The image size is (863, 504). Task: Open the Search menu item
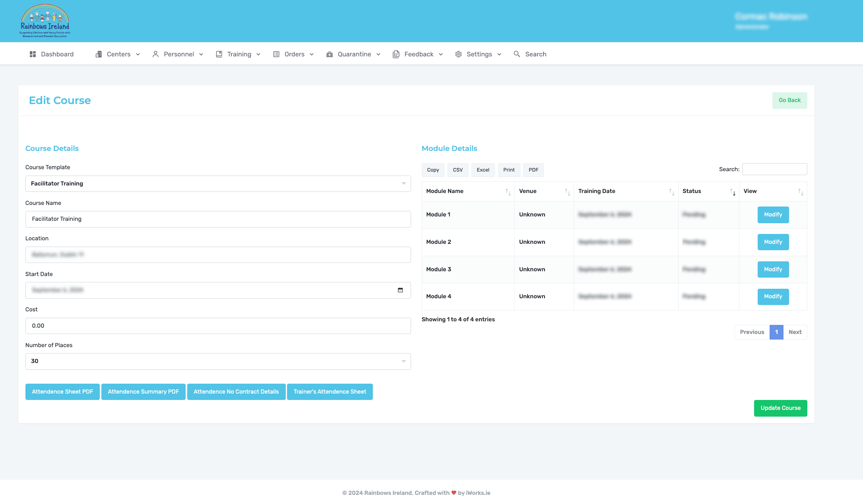point(530,54)
